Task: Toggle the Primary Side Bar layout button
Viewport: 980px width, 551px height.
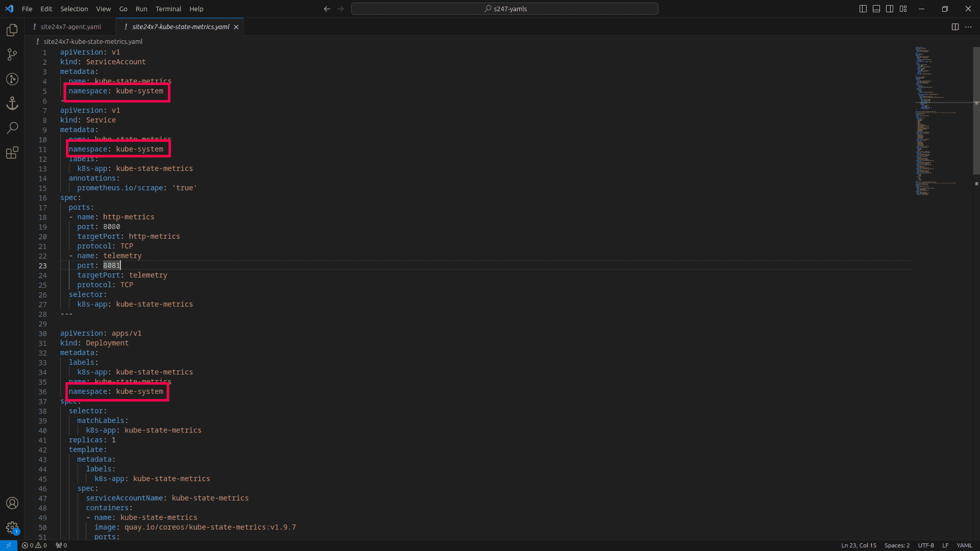Action: click(863, 9)
